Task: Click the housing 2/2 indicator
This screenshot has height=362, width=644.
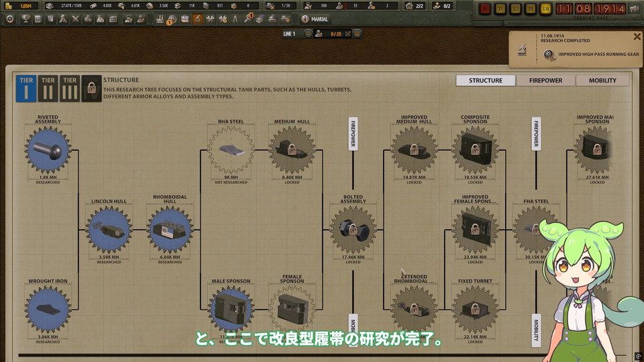Action: [x=414, y=6]
